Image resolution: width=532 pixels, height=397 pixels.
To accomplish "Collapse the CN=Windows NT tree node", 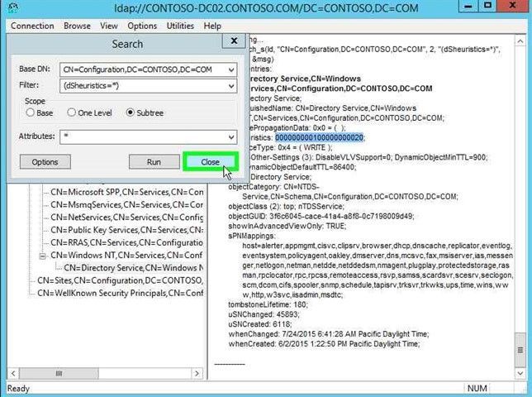I will tap(42, 256).
